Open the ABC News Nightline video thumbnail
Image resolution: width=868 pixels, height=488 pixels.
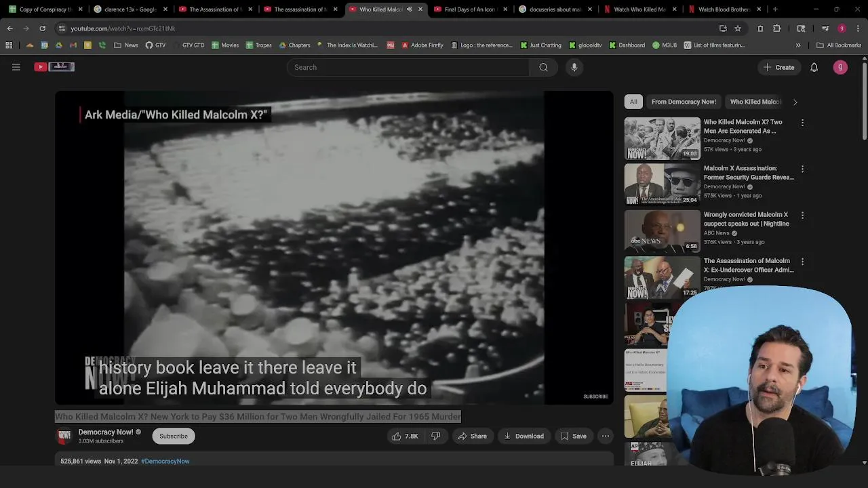(662, 230)
